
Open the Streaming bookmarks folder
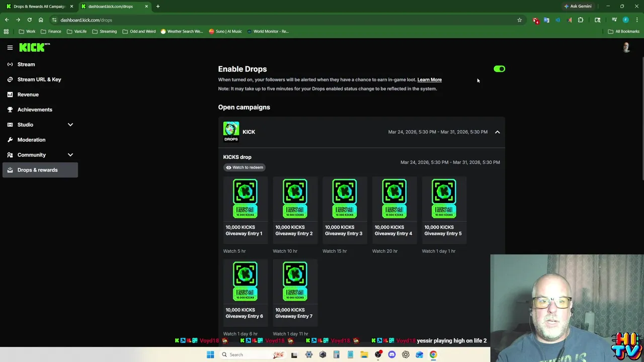[105, 31]
